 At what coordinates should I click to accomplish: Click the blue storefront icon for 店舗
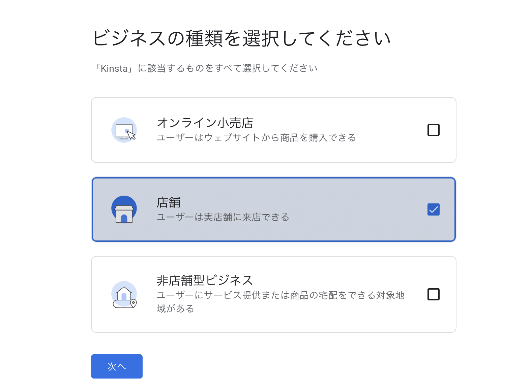coord(124,209)
